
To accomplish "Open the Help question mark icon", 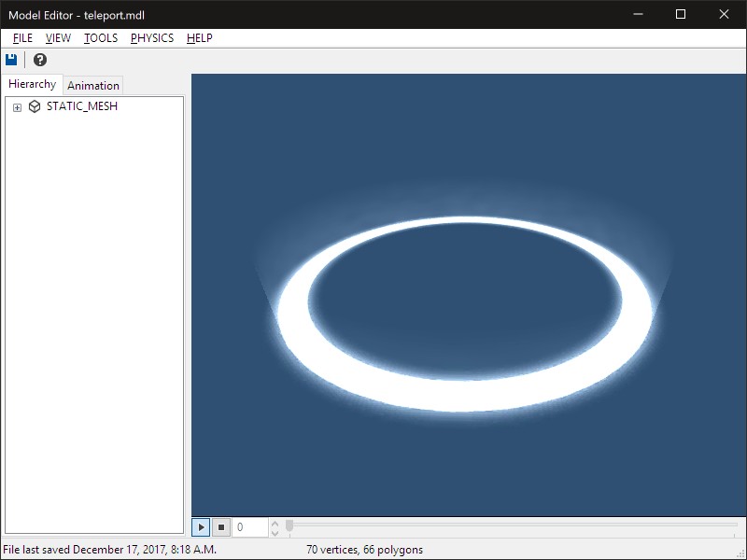I will (x=40, y=60).
